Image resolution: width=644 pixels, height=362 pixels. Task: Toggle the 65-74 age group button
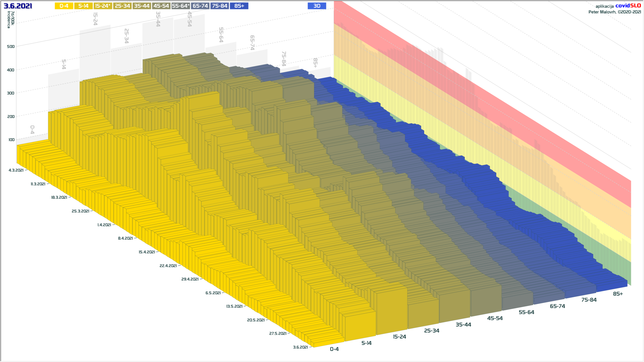tap(200, 6)
